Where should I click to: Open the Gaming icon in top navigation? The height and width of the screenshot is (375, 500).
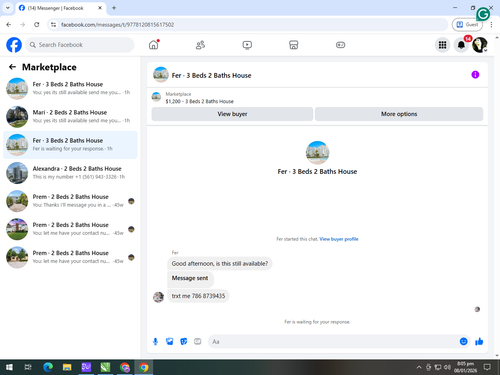340,45
